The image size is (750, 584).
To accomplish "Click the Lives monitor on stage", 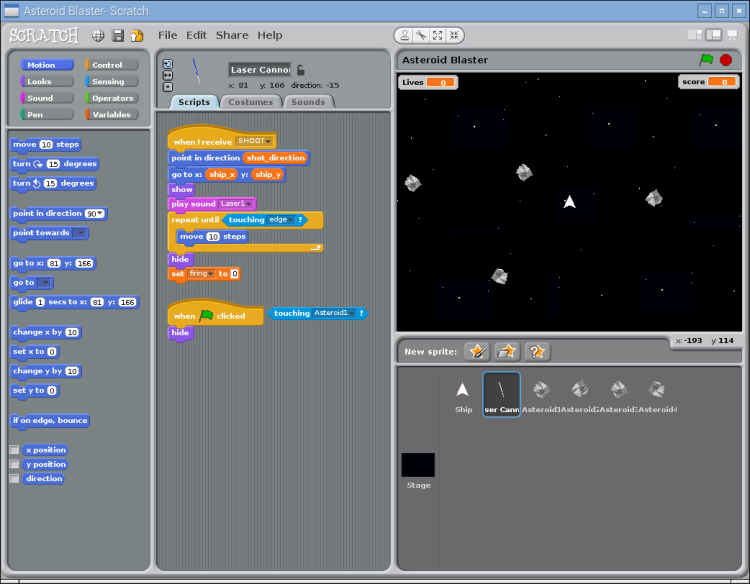I will click(429, 82).
